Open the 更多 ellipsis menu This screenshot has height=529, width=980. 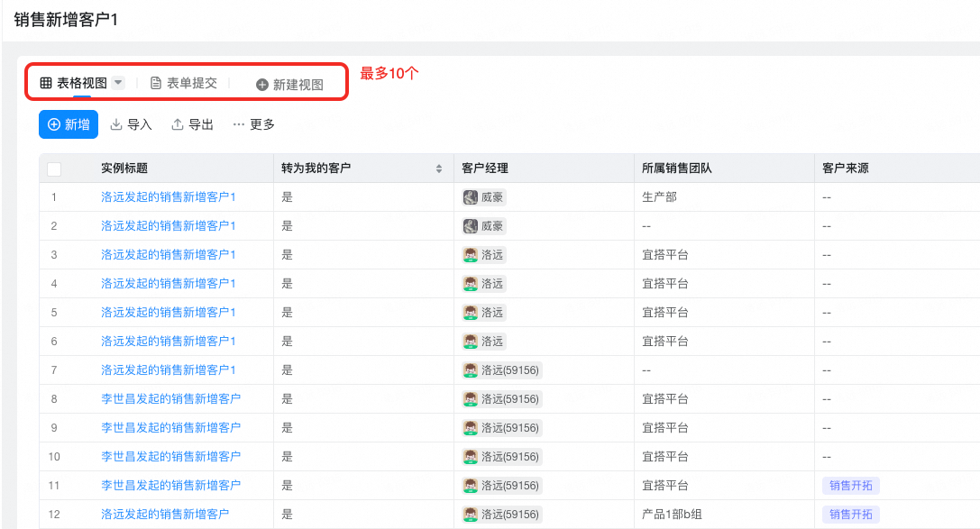(x=239, y=124)
